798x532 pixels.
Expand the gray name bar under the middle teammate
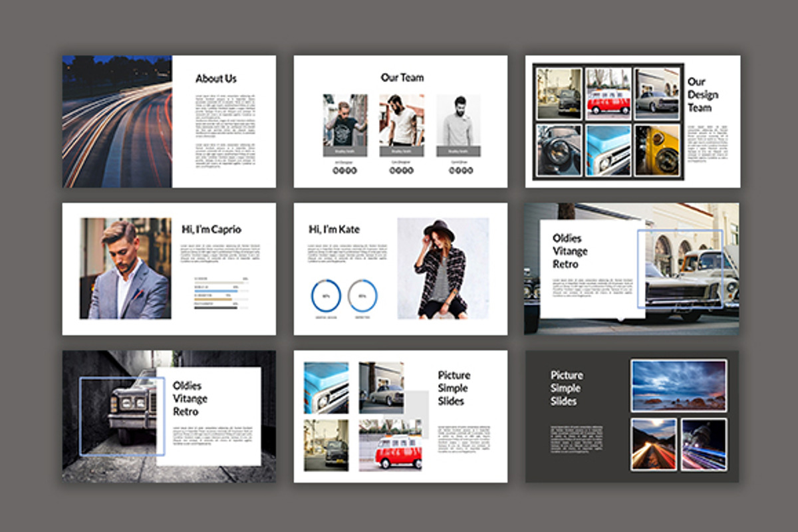click(x=400, y=152)
